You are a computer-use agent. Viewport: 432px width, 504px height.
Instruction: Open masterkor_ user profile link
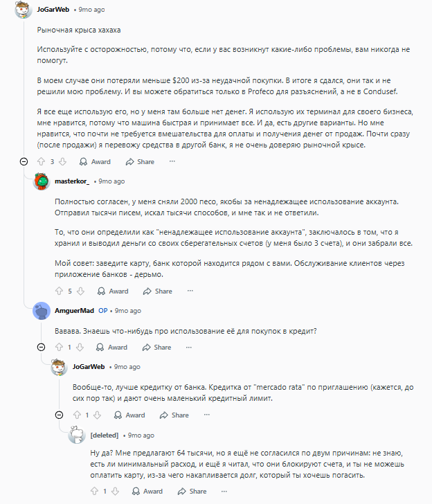(72, 181)
